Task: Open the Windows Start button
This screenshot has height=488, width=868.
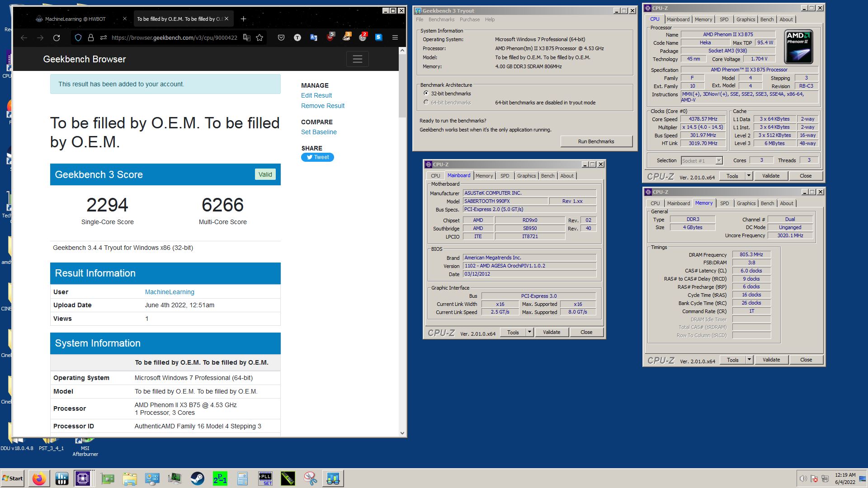Action: 13,479
